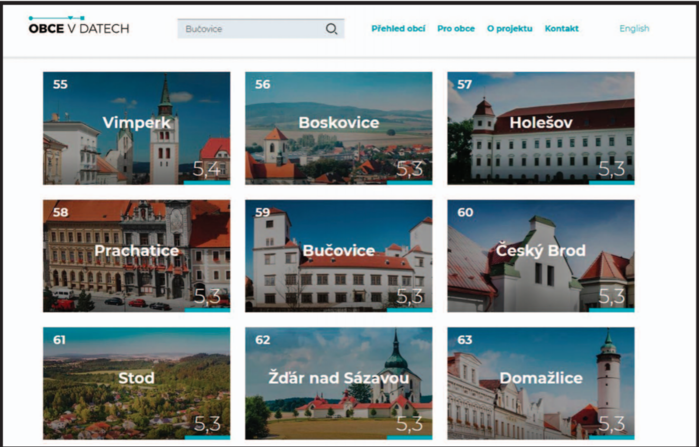Click the search magnifier icon
This screenshot has width=699, height=447.
coord(331,29)
